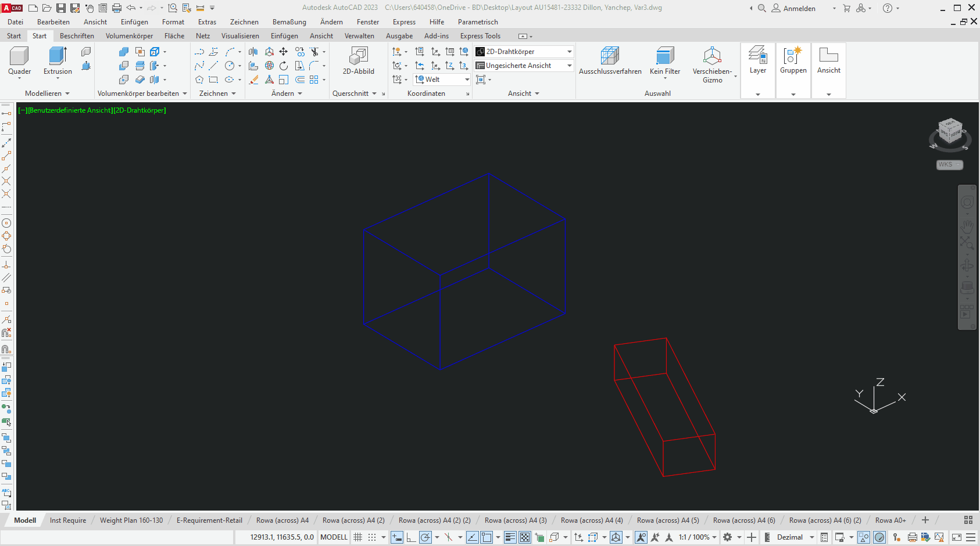Viewport: 980px width, 546px height.
Task: Toggle the drawing grid display
Action: coord(358,537)
